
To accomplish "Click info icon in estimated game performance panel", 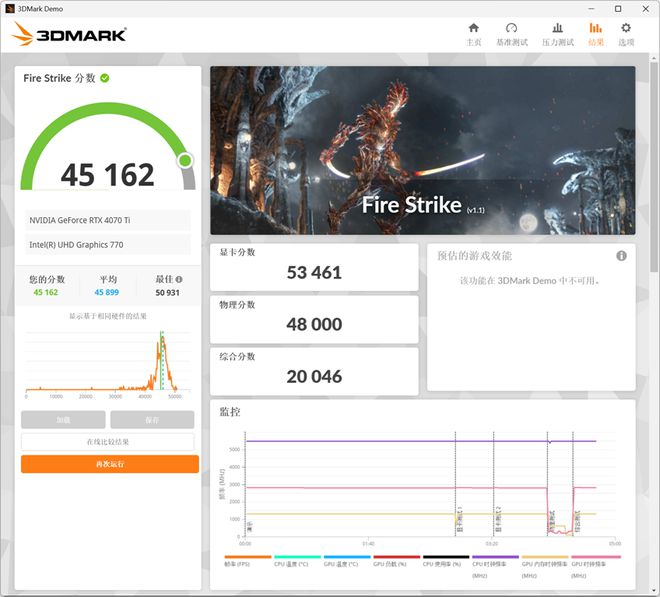I will pos(621,256).
